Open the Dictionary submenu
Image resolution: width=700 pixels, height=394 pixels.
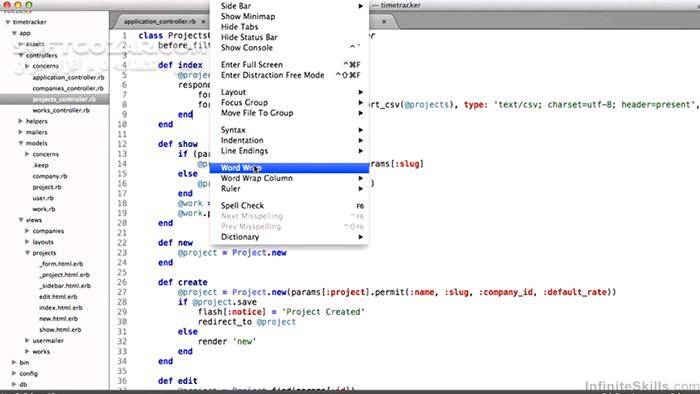(x=289, y=237)
